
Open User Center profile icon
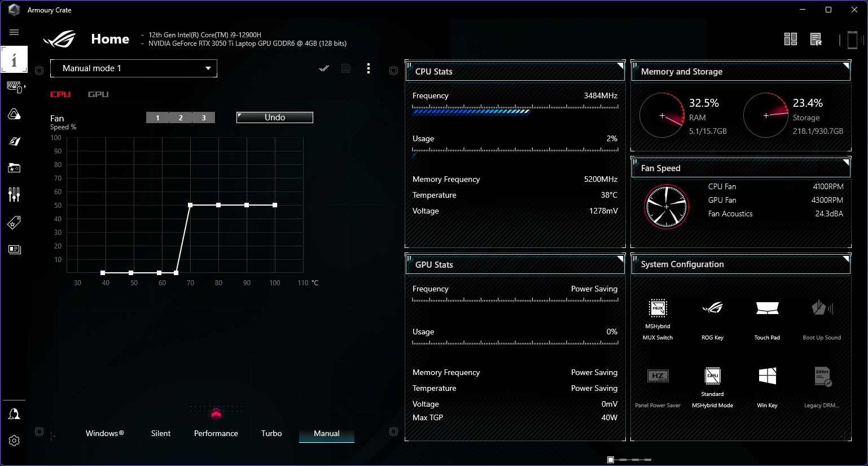14,414
